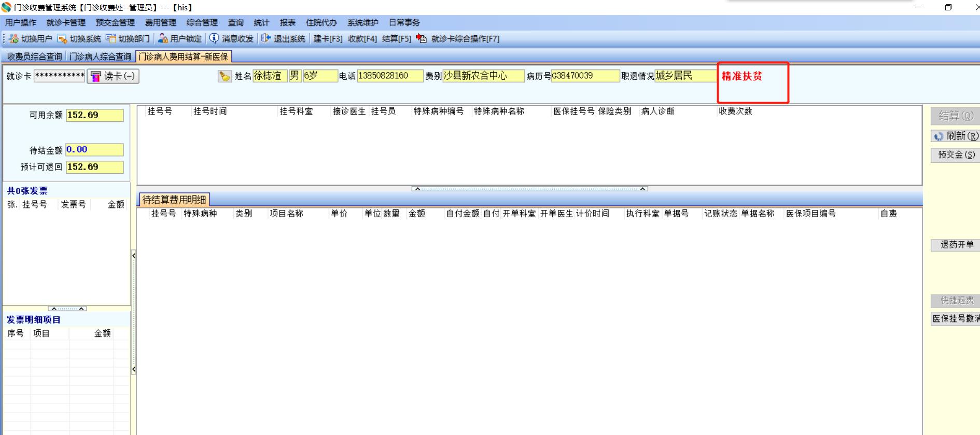Select the 待结算费用明细 tab

[x=174, y=200]
